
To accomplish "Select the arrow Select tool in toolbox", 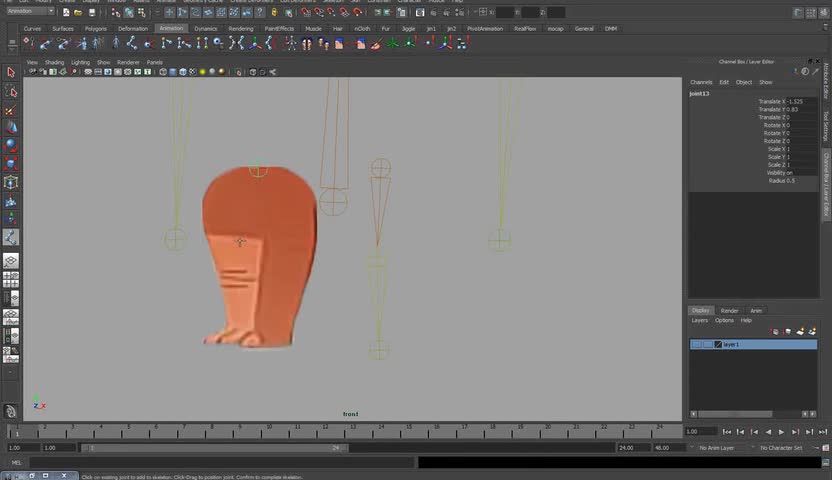I will (11, 72).
